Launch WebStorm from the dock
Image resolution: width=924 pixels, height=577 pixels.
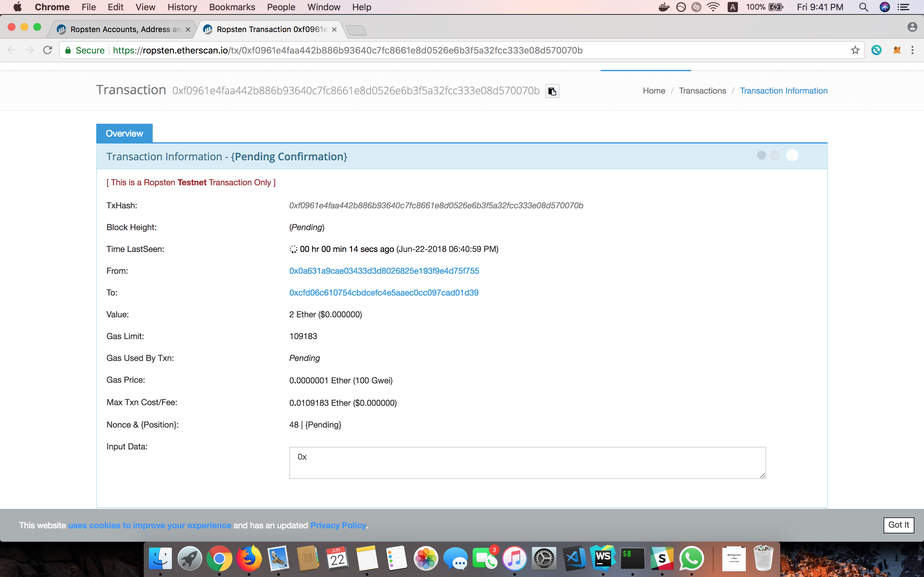coord(603,558)
